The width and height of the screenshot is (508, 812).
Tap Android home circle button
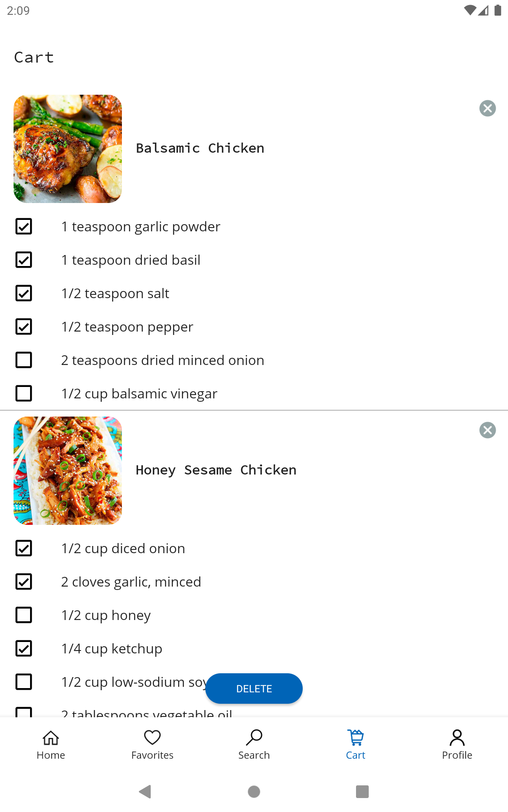click(x=254, y=791)
